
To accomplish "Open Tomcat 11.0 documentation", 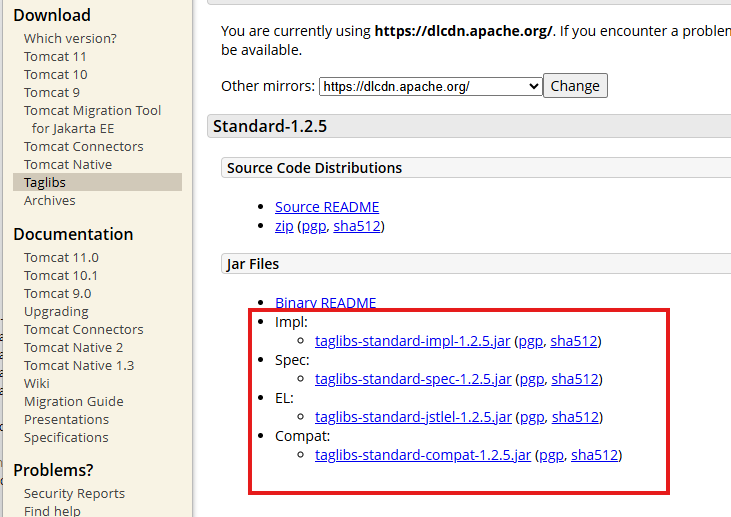I will click(61, 257).
